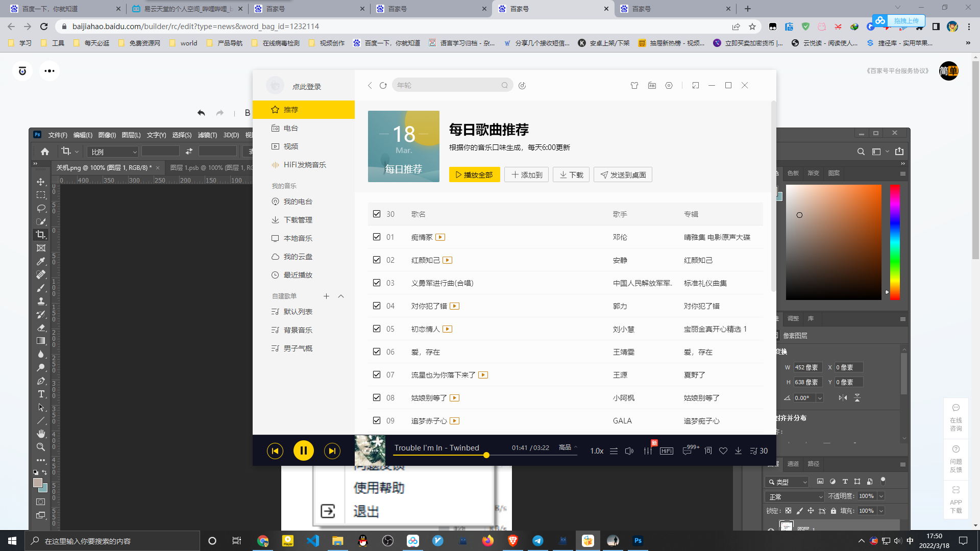Select Photoshop Rectangular Marquee tool
The height and width of the screenshot is (551, 980).
tap(41, 195)
